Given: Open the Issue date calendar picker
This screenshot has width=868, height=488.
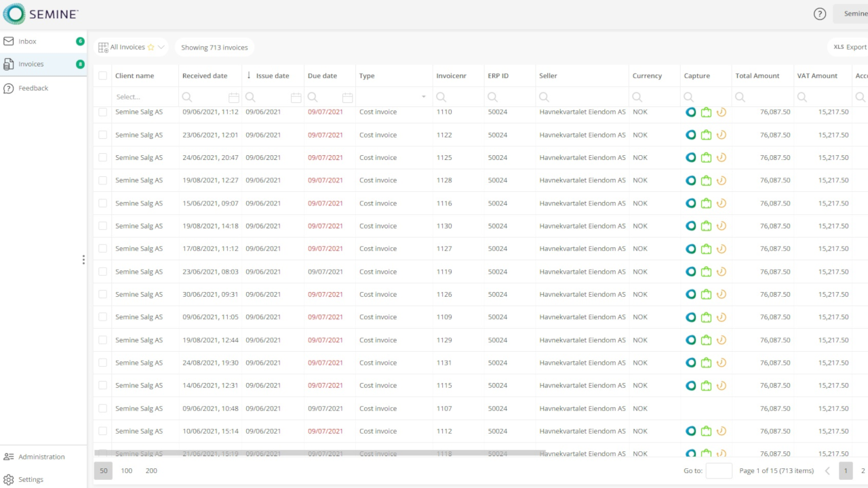Looking at the screenshot, I should click(x=296, y=98).
